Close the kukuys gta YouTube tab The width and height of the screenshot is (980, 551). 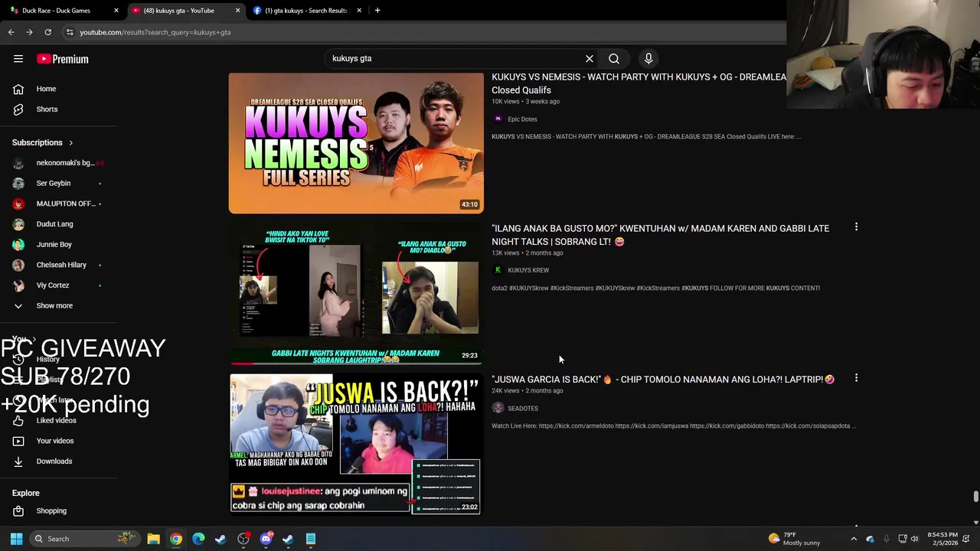[237, 11]
